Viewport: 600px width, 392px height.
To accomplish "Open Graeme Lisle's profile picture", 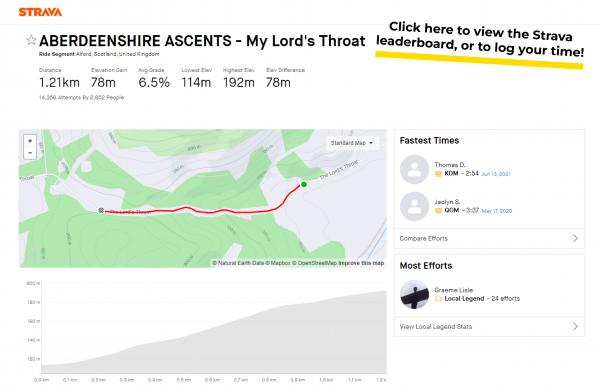I will click(x=414, y=294).
